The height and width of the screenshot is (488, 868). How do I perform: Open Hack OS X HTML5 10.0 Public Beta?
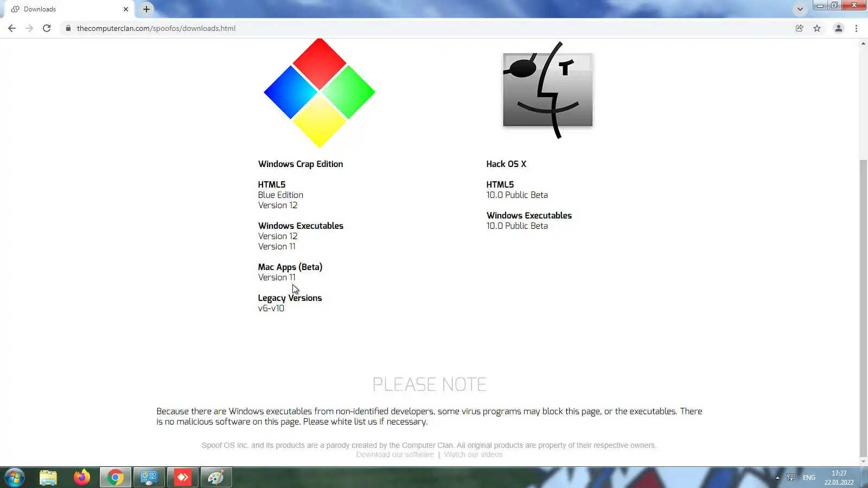pyautogui.click(x=517, y=195)
